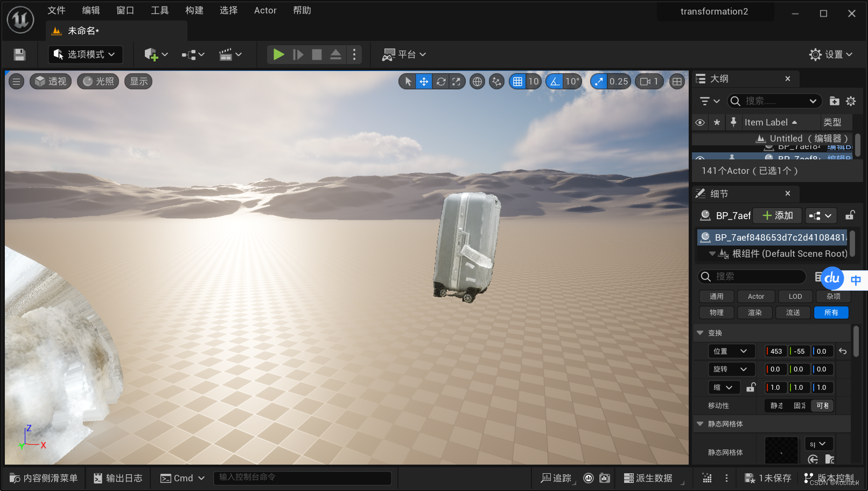Close the 细节 details tab

(788, 193)
